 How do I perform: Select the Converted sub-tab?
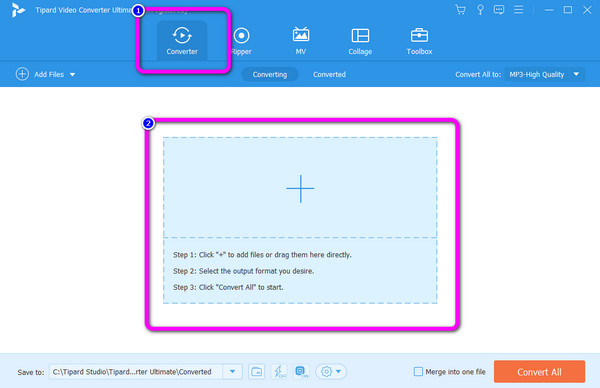tap(329, 74)
